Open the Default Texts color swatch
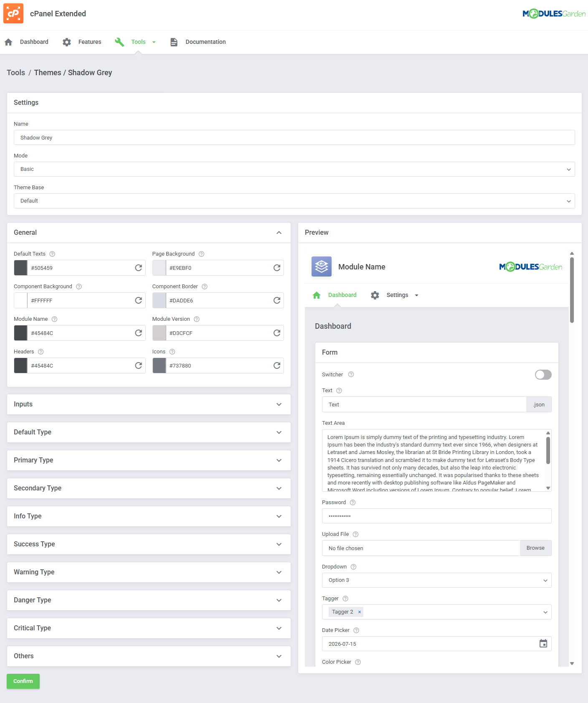Viewport: 588px width, 703px height. tap(20, 268)
